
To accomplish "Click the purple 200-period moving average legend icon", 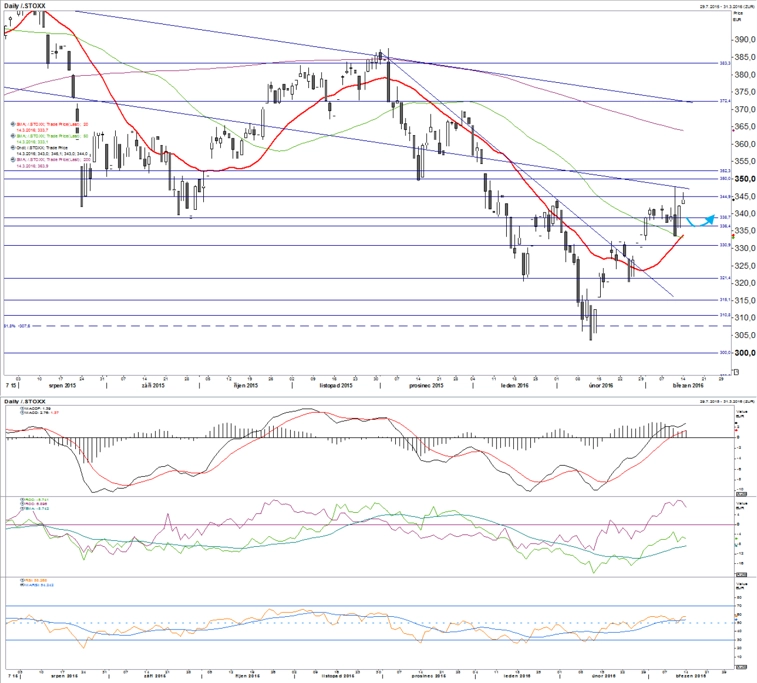I will click(x=12, y=159).
